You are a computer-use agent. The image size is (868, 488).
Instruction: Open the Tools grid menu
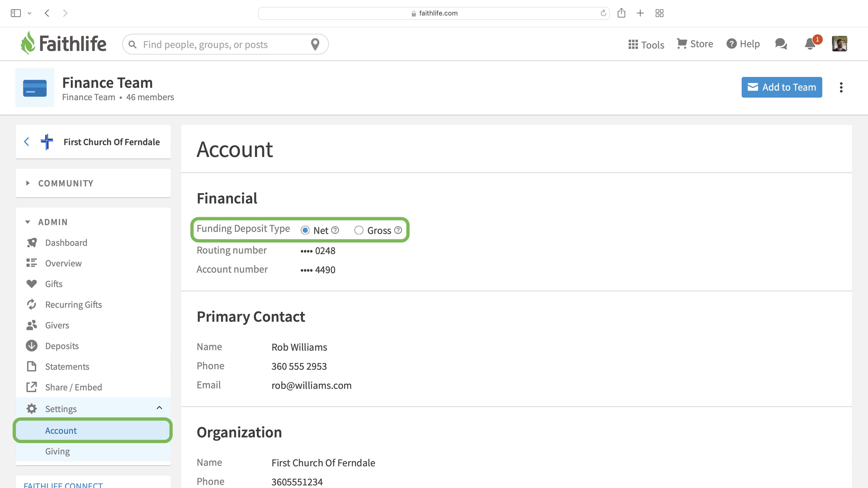[646, 44]
